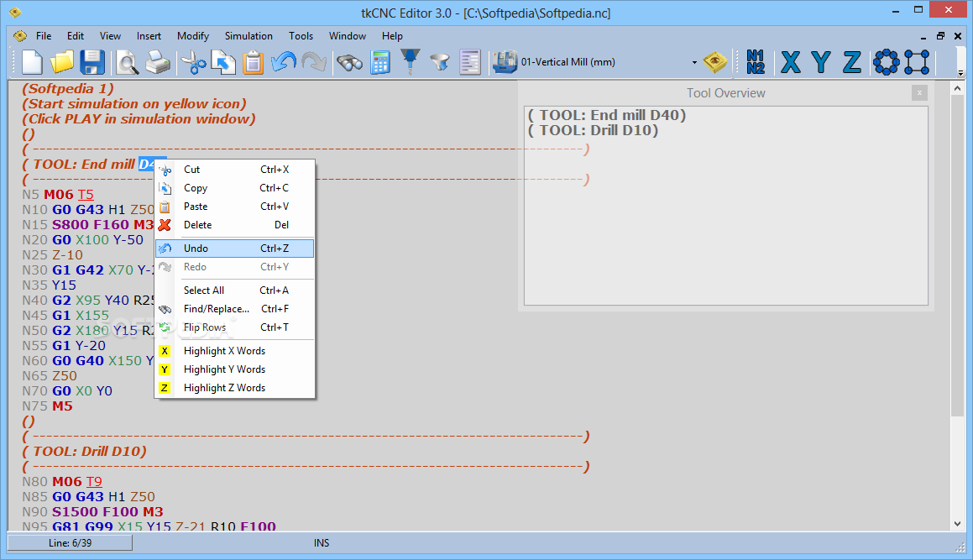Click the document list toolbar icon

tap(470, 62)
